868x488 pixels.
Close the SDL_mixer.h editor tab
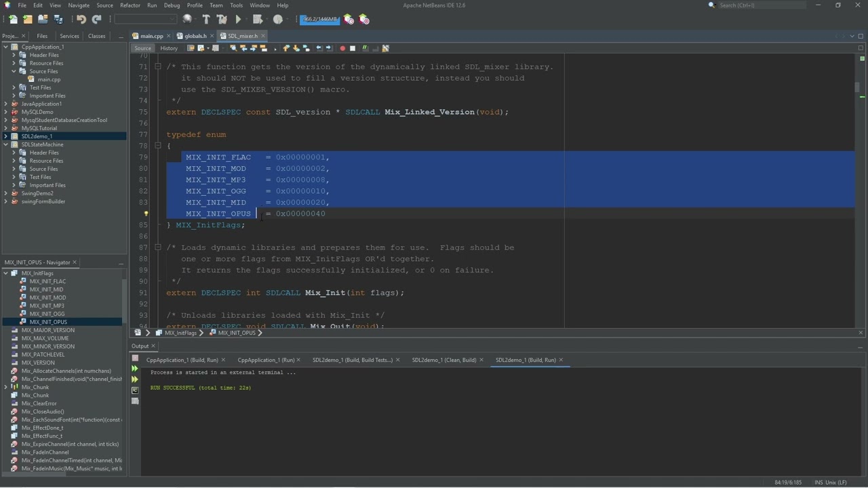(x=263, y=36)
